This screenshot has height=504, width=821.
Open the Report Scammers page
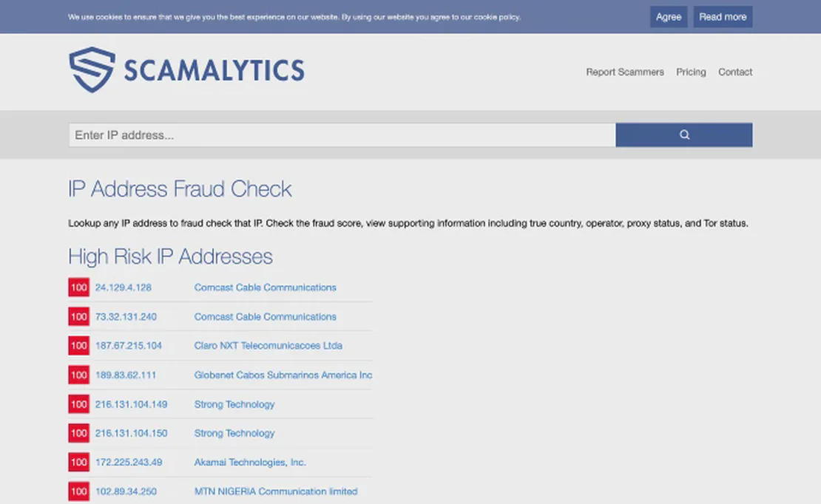pyautogui.click(x=625, y=72)
